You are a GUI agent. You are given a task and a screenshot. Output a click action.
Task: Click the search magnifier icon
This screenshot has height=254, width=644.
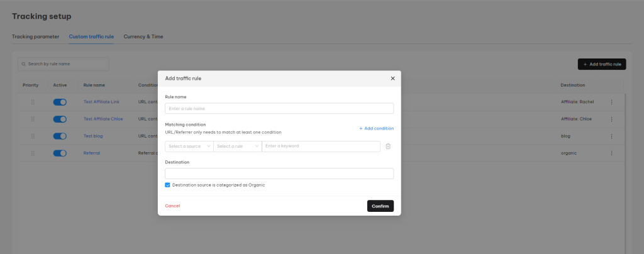click(x=24, y=64)
